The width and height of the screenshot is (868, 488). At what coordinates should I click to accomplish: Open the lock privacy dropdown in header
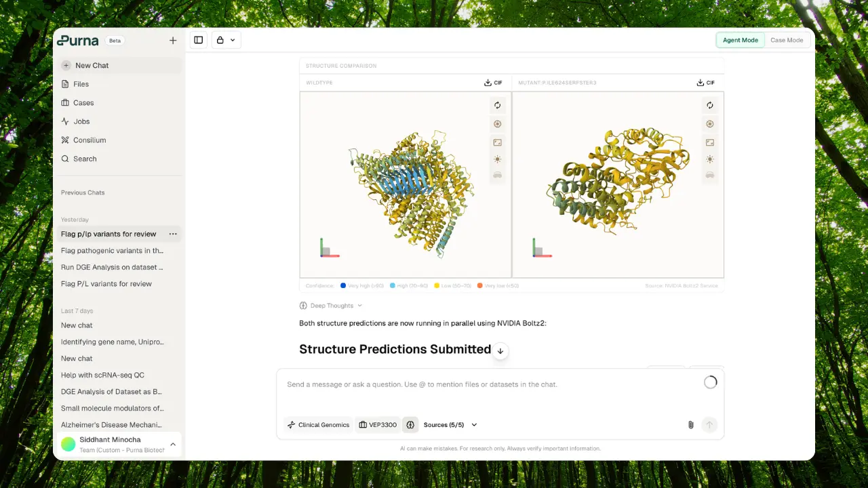[226, 40]
